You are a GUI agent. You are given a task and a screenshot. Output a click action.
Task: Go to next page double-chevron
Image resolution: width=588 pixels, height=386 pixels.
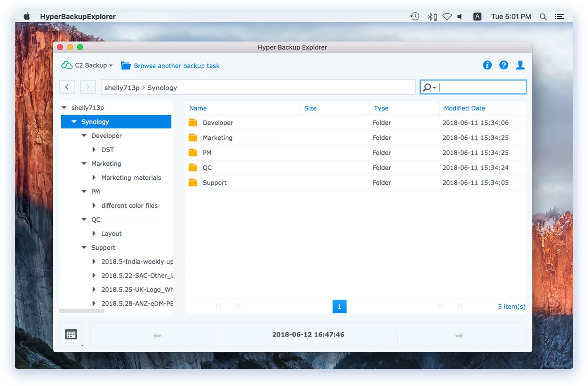point(441,306)
